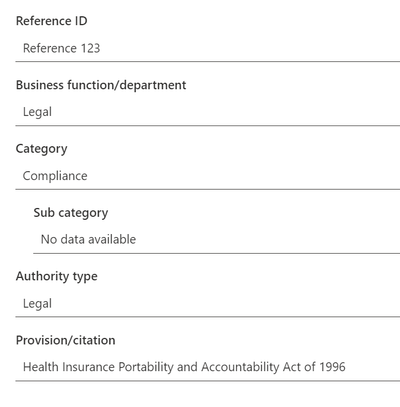Open the Sub category field
This screenshot has height=407, width=400.
point(216,240)
